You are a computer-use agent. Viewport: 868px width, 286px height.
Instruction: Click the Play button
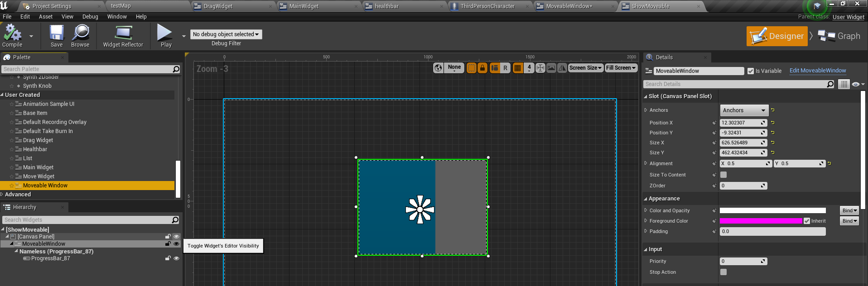pyautogui.click(x=165, y=35)
